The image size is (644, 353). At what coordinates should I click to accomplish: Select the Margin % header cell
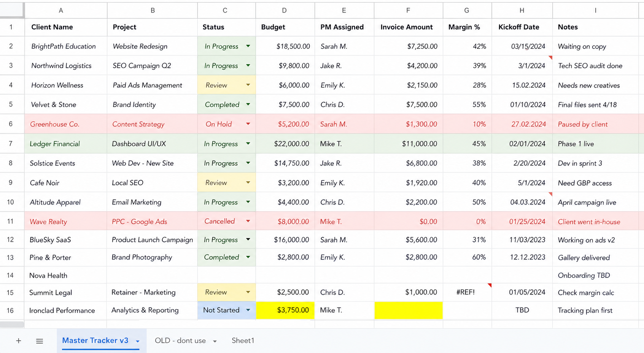coord(467,27)
